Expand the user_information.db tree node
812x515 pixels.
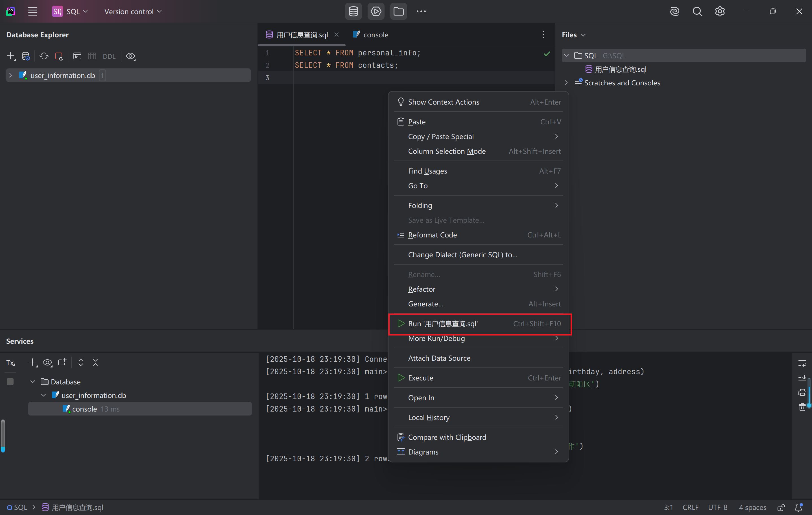10,75
